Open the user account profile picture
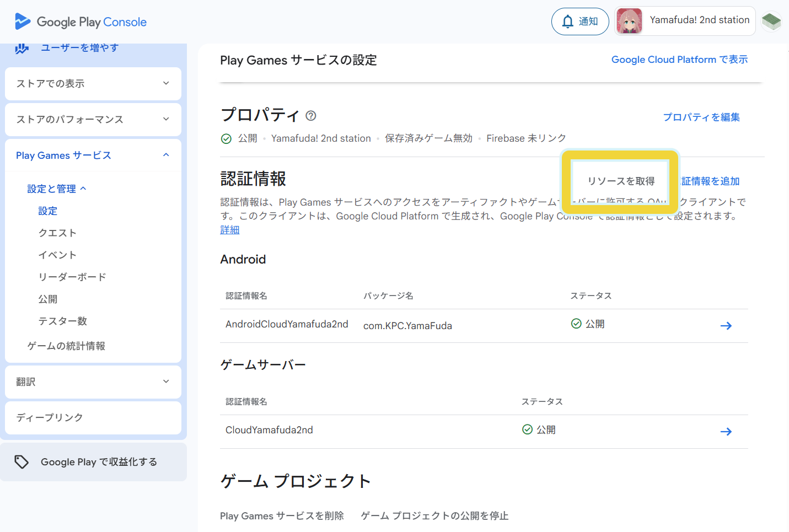 click(x=771, y=22)
